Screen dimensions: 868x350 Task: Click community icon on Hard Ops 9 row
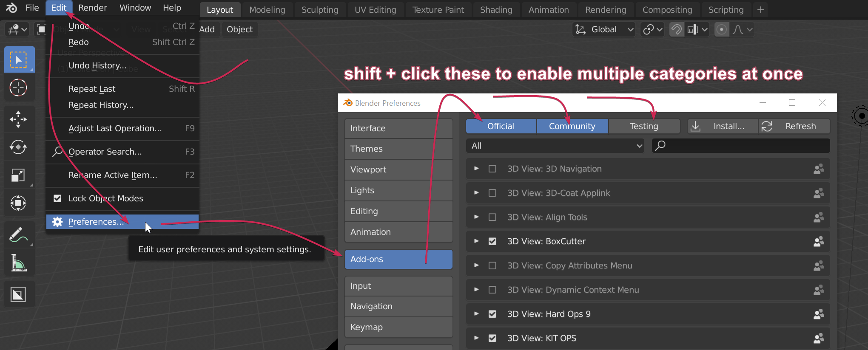point(819,314)
